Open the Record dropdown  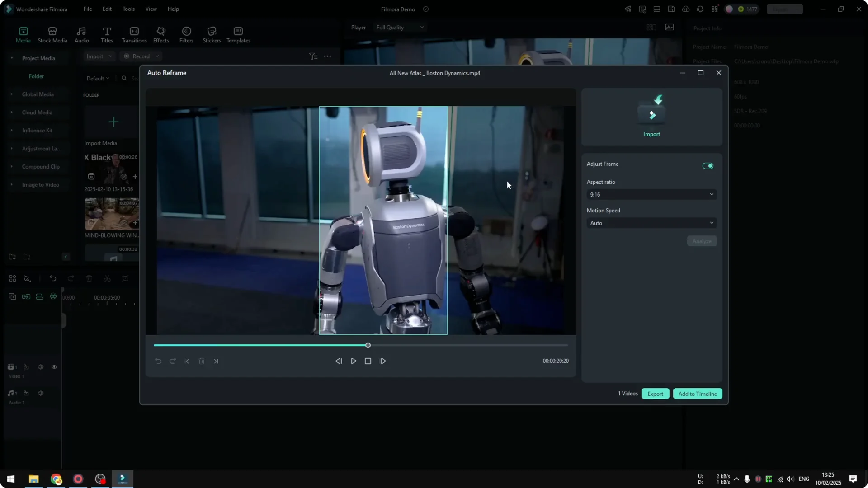[141, 56]
